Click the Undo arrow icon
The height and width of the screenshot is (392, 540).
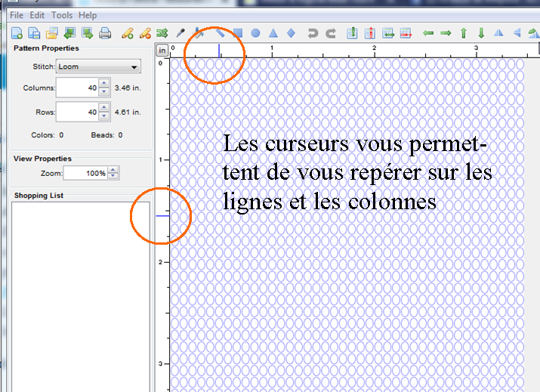313,32
